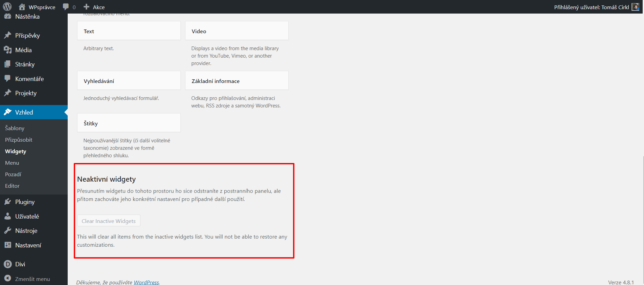This screenshot has width=644, height=285.
Task: Click the Stránky pages icon
Action: click(7, 64)
